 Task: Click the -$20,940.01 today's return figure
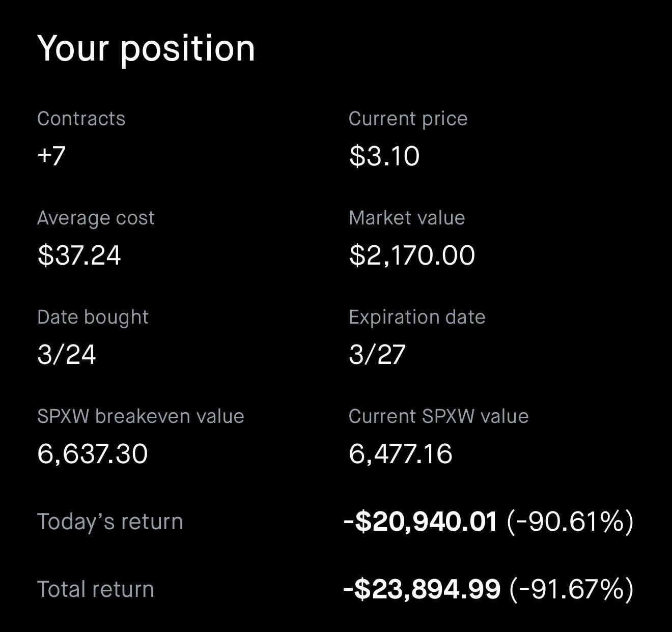[421, 522]
